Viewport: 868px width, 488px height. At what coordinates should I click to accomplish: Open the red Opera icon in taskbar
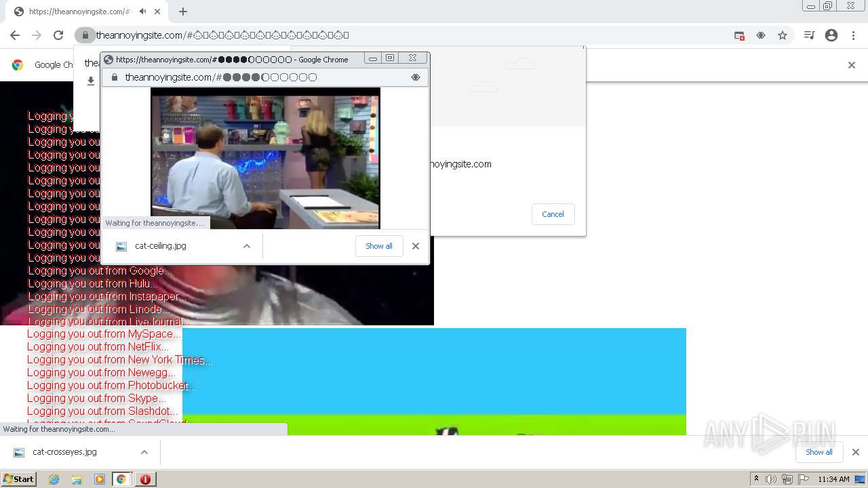(x=145, y=479)
